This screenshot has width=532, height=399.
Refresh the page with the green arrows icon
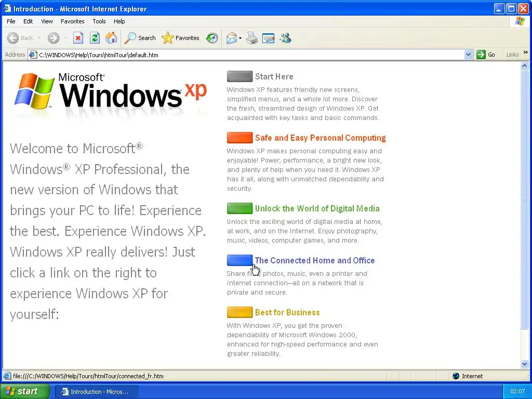click(x=95, y=38)
